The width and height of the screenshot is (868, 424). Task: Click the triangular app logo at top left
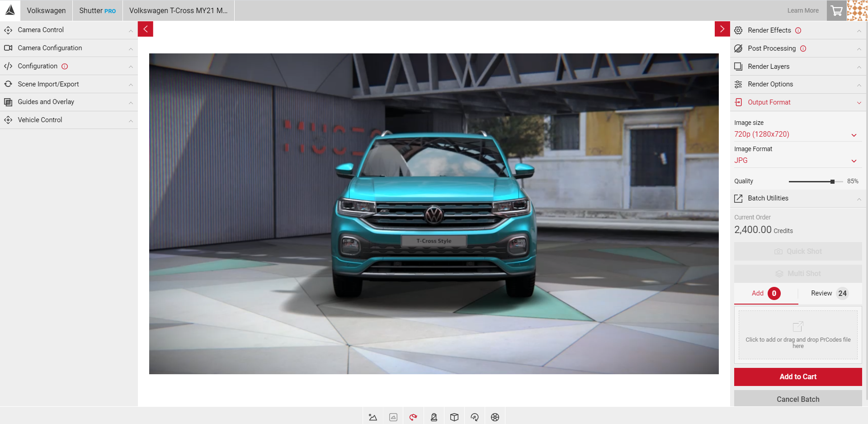pos(10,10)
